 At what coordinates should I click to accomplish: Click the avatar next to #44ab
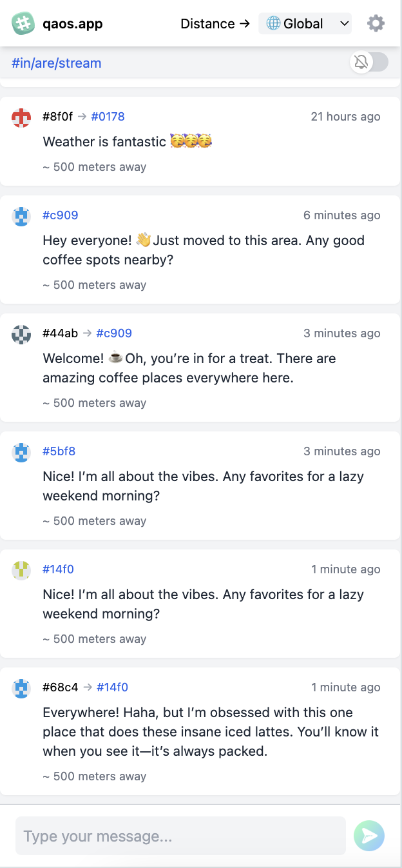point(21,335)
